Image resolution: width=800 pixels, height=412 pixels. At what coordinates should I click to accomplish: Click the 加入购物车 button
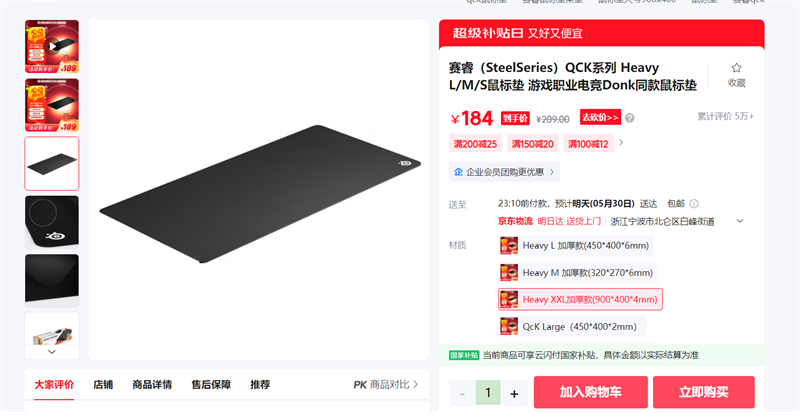point(591,392)
